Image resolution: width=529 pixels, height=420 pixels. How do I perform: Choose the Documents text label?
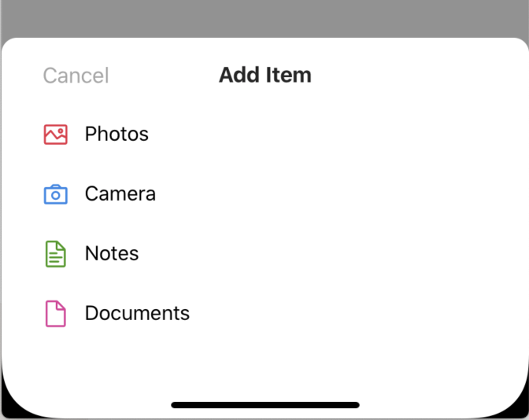137,314
